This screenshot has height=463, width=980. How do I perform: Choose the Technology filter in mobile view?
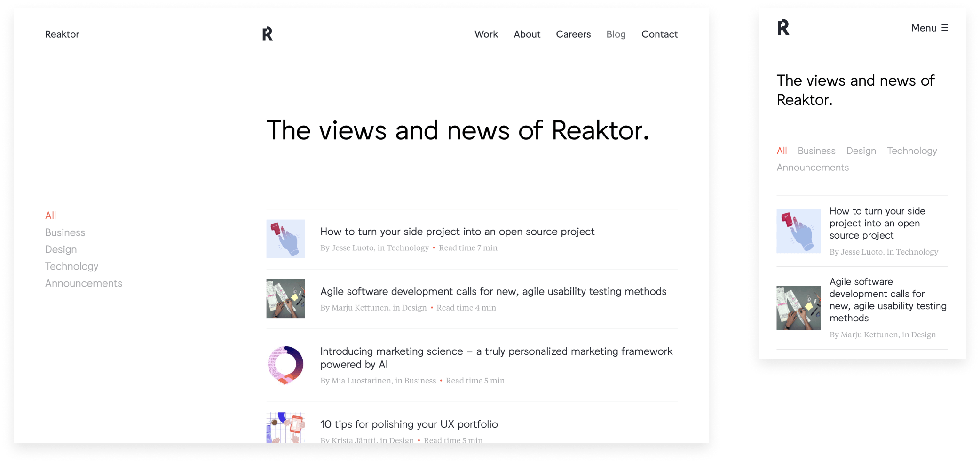click(x=912, y=151)
